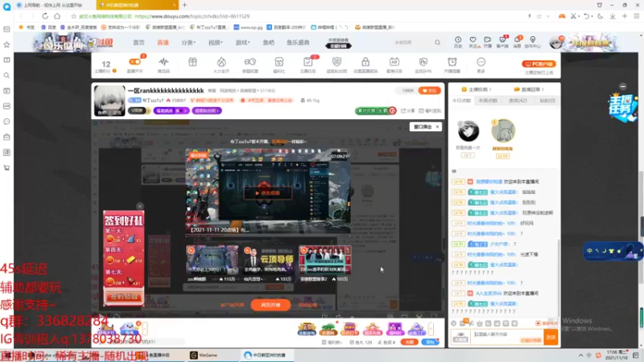This screenshot has height=362, width=644.
Task: Switch to 钻粉(0) tab
Action: click(547, 101)
